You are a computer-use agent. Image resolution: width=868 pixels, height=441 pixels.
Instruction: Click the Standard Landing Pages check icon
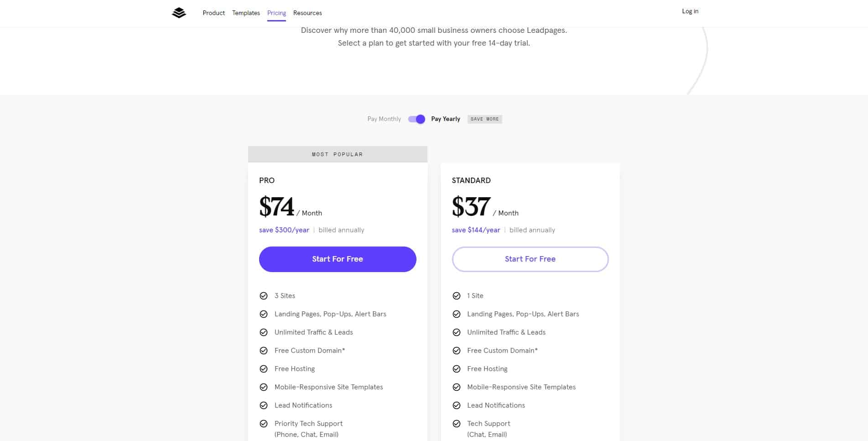click(457, 314)
